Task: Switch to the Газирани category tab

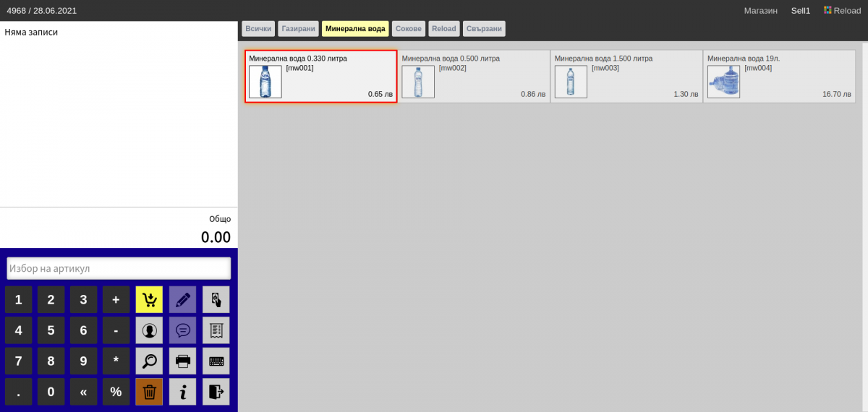Action: [x=298, y=29]
